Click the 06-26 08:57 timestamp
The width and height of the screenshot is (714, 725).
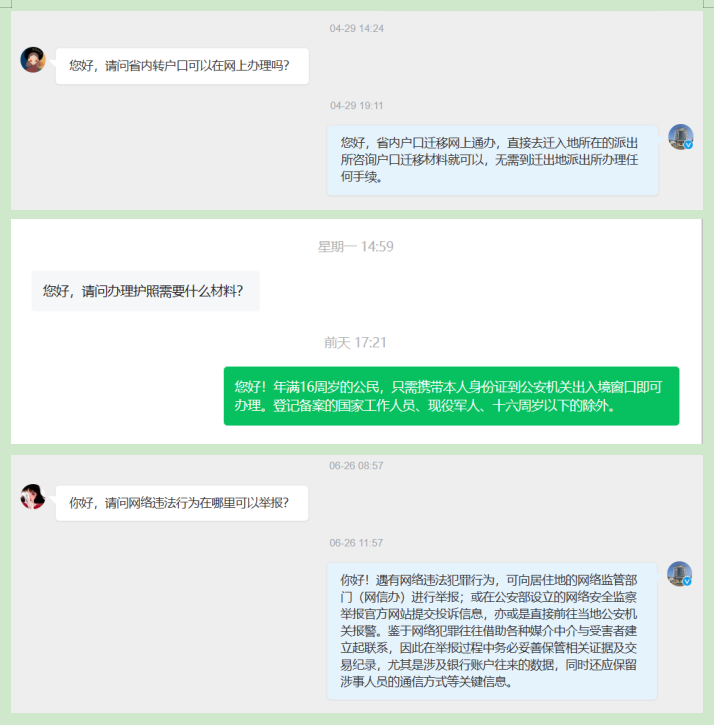click(356, 466)
